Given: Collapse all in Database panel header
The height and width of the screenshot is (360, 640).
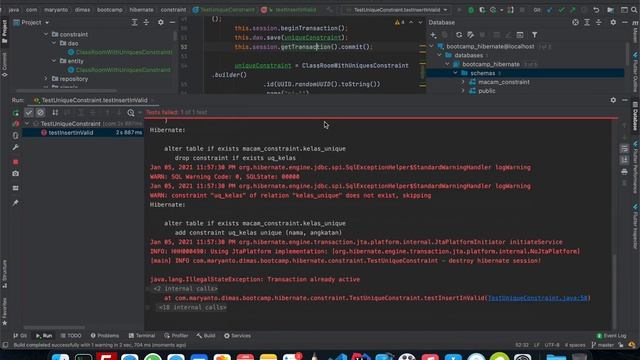Looking at the screenshot, I should pos(598,22).
